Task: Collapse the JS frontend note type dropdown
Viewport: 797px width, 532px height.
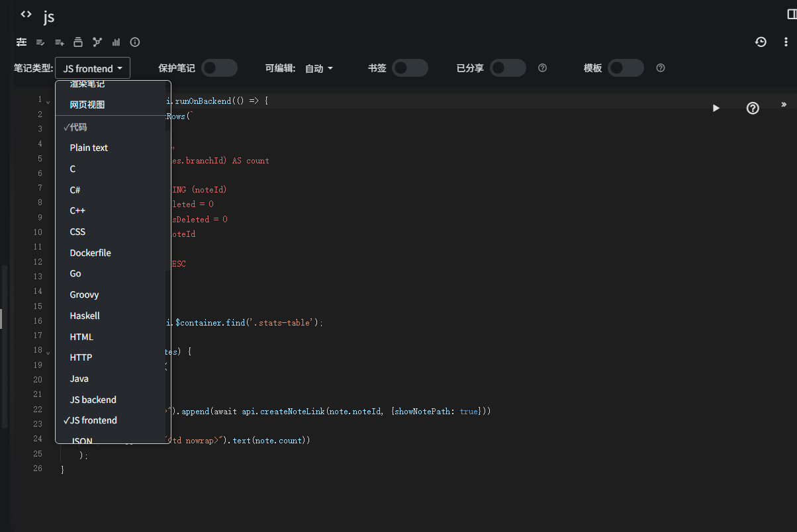Action: (93, 68)
